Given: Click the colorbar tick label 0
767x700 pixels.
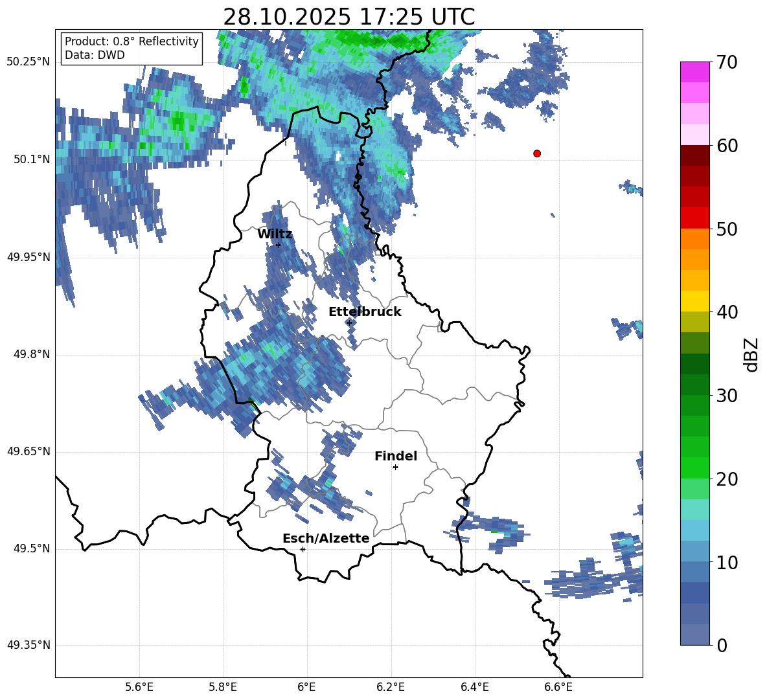Looking at the screenshot, I should 722,645.
